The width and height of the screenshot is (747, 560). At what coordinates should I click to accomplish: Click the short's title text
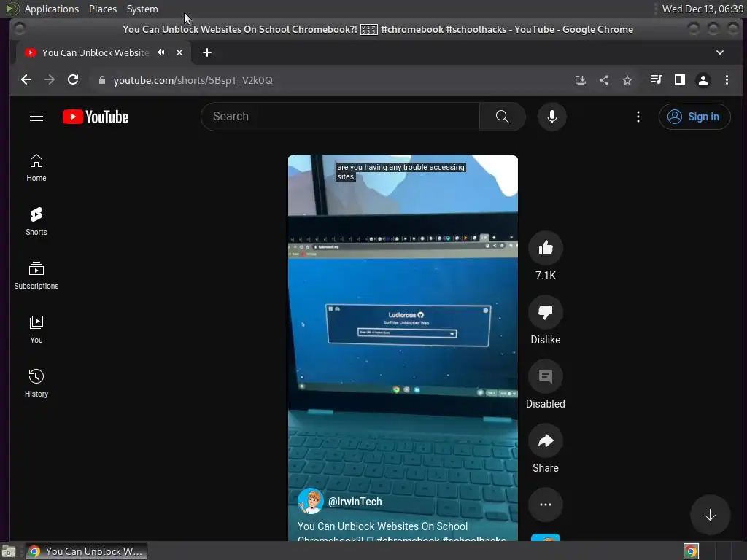[x=401, y=533]
